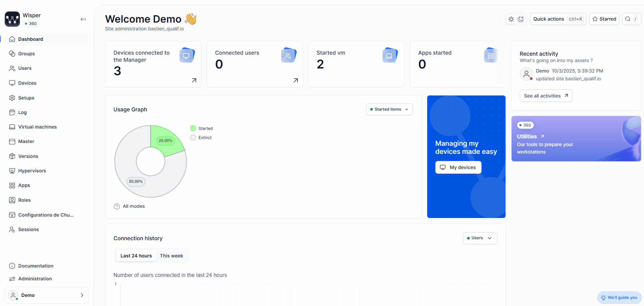Click the Dashboard home icon
Viewport: 644px width, 306px height.
pos(12,39)
